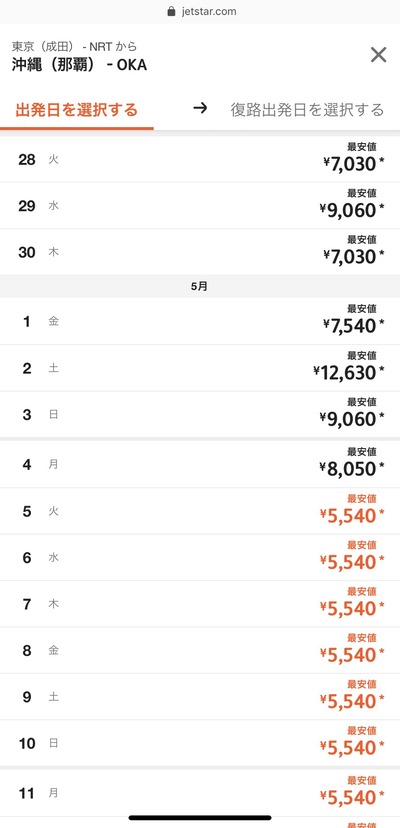Tap the arrow between departure and return tabs

coord(200,109)
